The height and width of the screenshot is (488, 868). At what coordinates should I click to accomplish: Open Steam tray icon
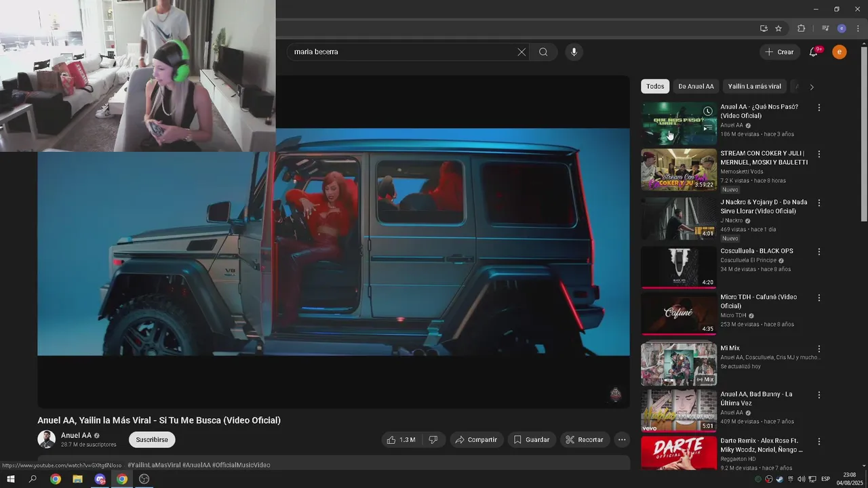click(x=780, y=479)
